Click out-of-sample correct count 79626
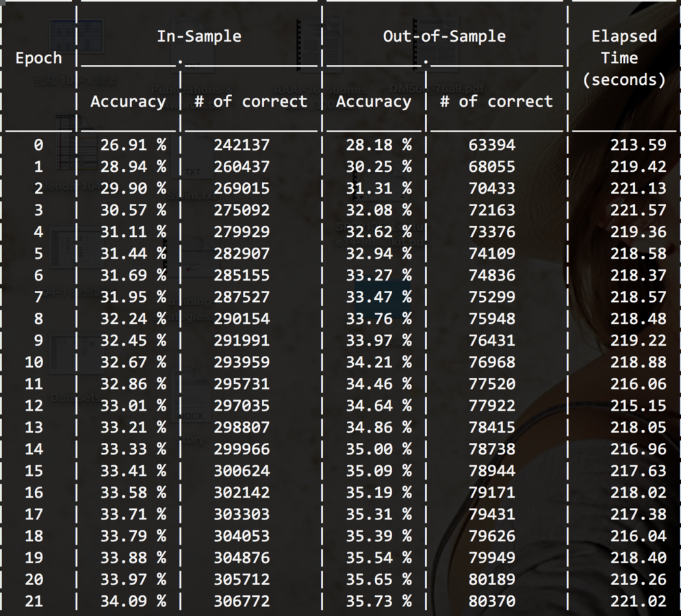The image size is (681, 616). (492, 536)
